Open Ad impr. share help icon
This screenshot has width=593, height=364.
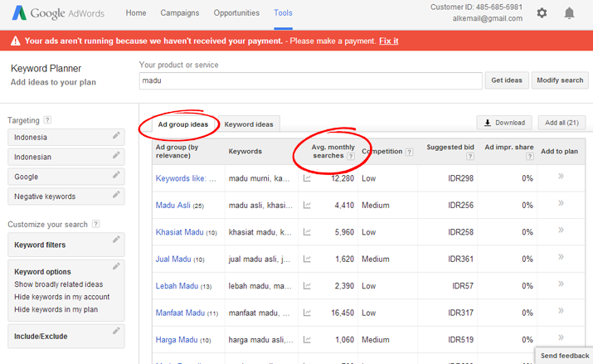click(530, 156)
